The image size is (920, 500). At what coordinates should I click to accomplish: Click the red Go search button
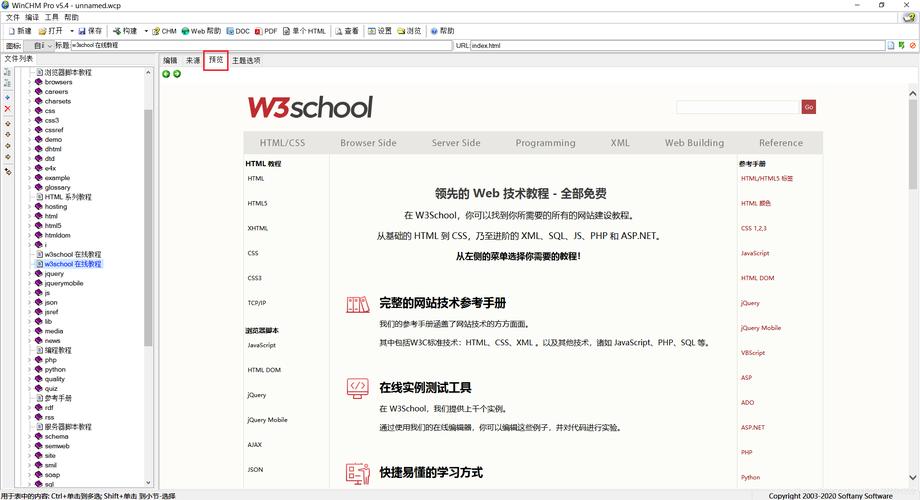point(809,107)
